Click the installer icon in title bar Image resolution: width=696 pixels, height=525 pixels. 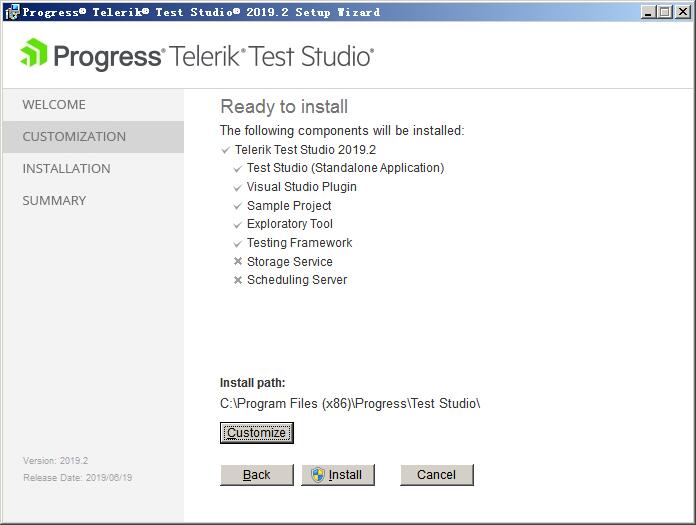pos(12,12)
